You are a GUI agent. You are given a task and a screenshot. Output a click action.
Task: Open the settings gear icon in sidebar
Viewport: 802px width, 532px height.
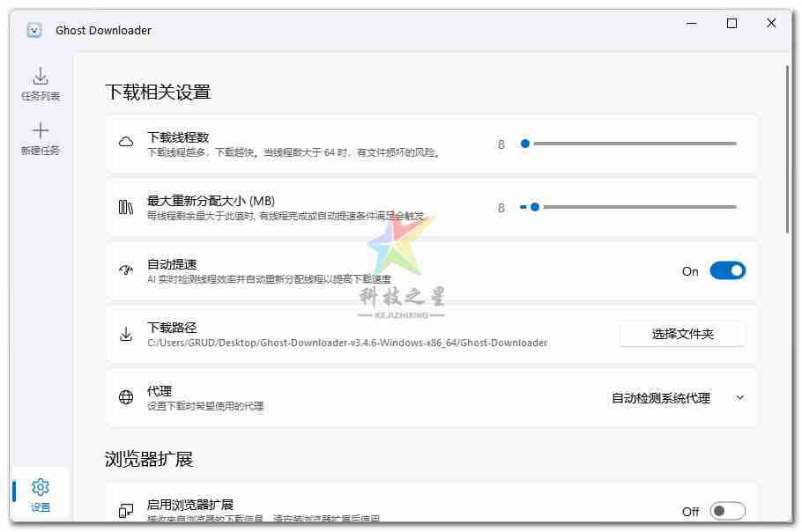click(x=41, y=487)
